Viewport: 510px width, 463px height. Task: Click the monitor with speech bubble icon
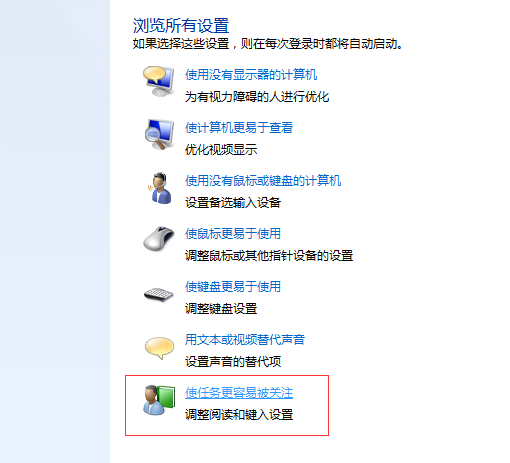pyautogui.click(x=159, y=81)
